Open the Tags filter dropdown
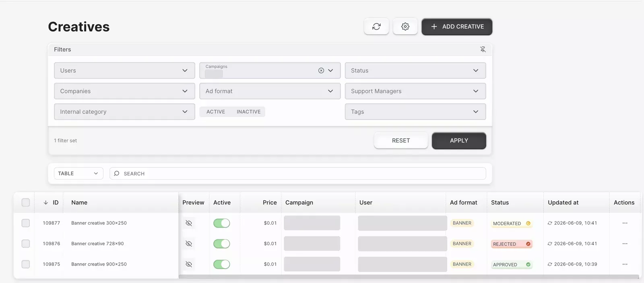Image resolution: width=644 pixels, height=283 pixels. (x=415, y=112)
